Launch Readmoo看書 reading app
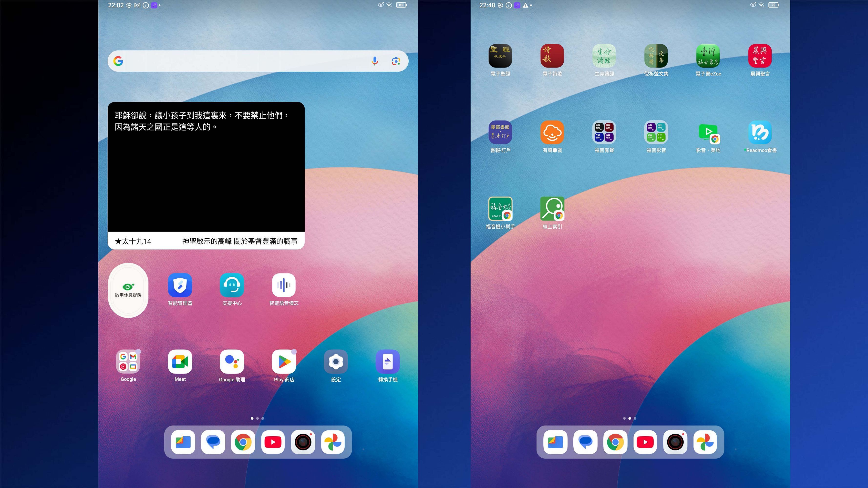The height and width of the screenshot is (488, 868). point(760,132)
